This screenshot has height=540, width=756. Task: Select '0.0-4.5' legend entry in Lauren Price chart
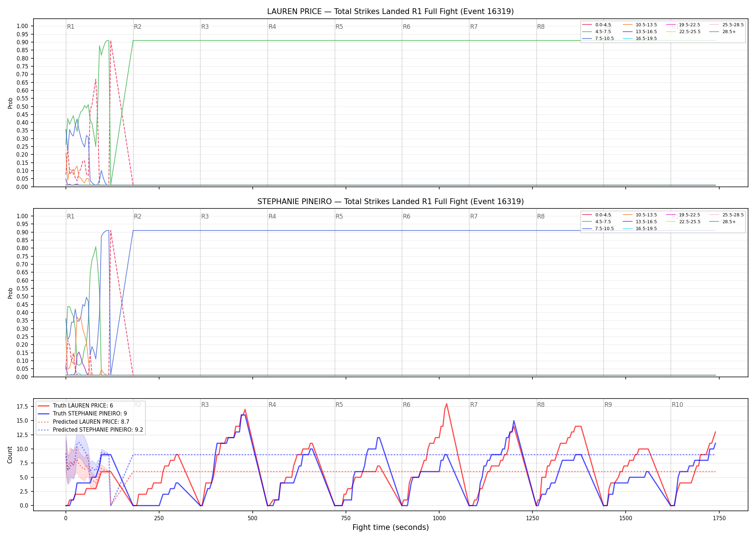[x=597, y=25]
